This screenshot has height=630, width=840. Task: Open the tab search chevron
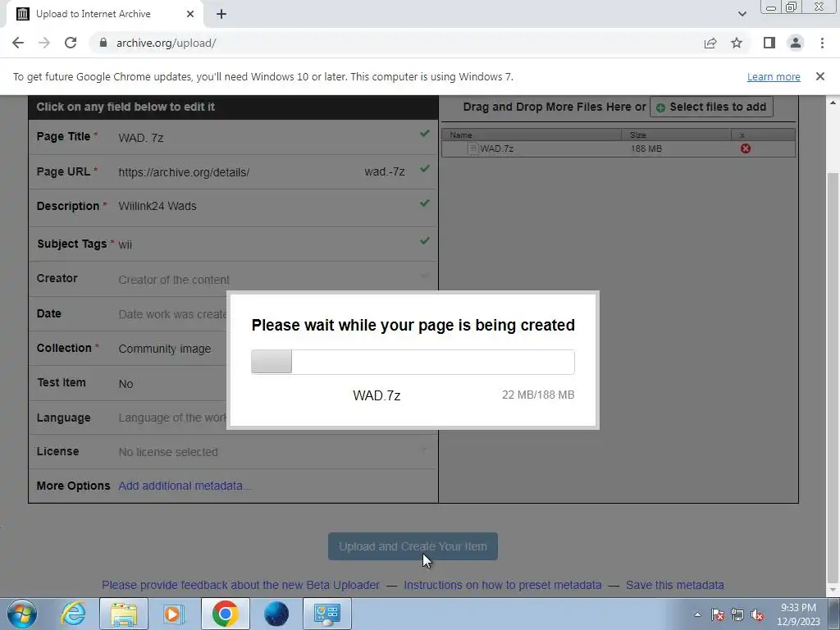pyautogui.click(x=742, y=14)
